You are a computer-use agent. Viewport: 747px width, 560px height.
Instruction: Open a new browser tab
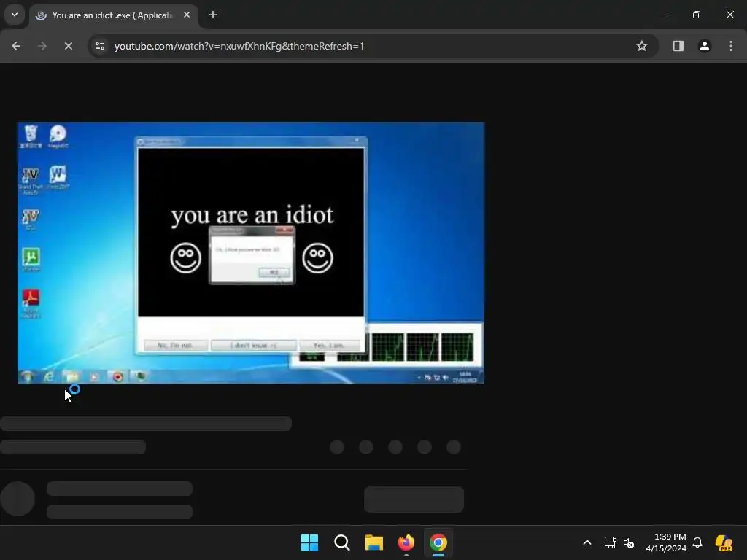click(213, 15)
